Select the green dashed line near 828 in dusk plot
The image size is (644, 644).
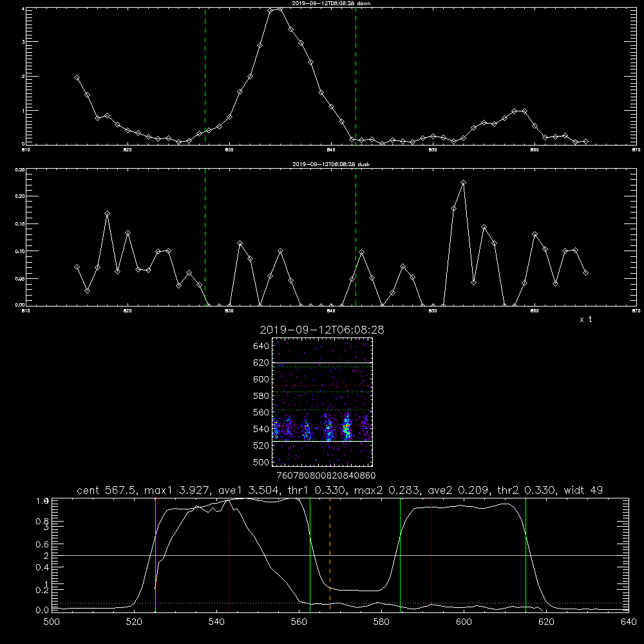[x=205, y=237]
